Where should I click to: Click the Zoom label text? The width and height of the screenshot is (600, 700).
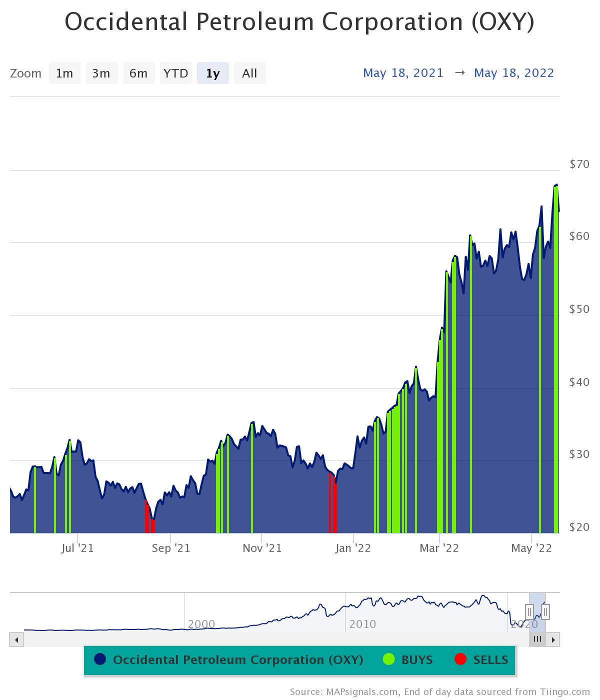point(26,73)
